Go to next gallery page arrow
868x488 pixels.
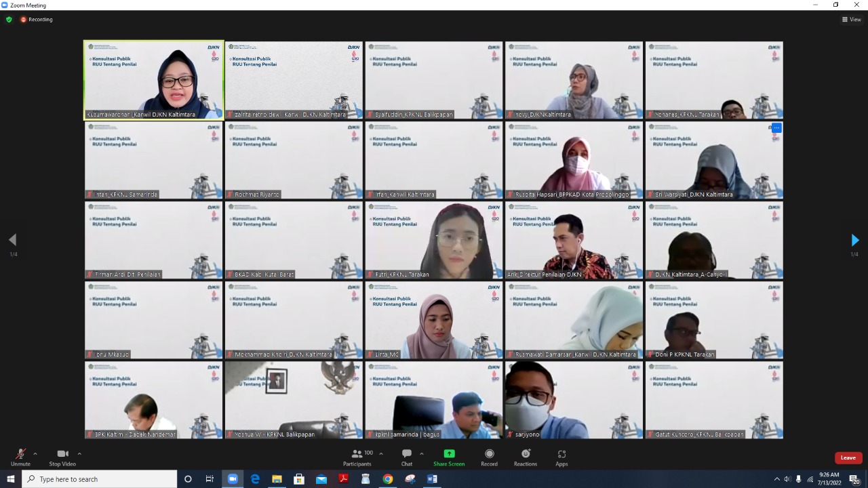[854, 240]
